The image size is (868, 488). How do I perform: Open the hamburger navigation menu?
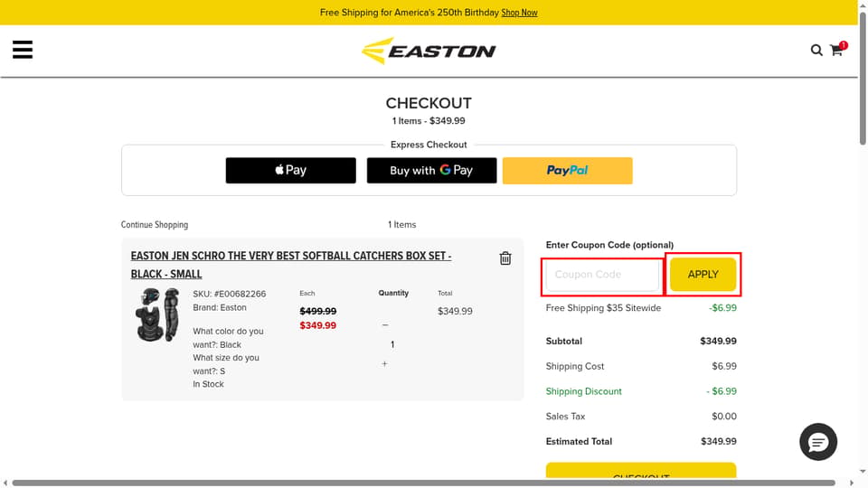click(x=23, y=50)
